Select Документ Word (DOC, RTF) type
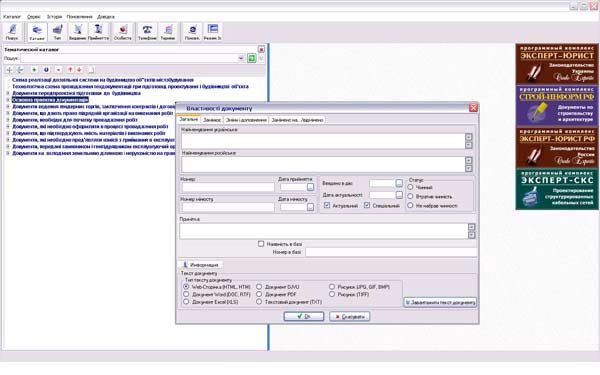This screenshot has width=600, height=375. tap(186, 294)
